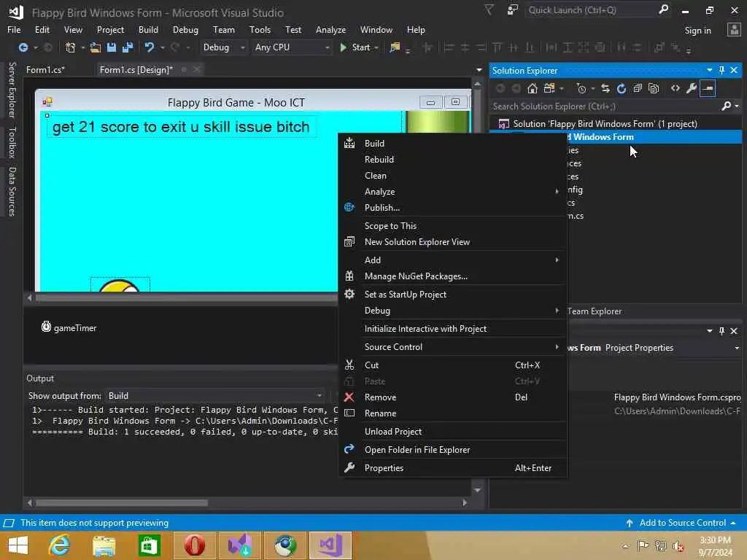
Task: Click the gameTimer component in the tray
Action: [69, 327]
